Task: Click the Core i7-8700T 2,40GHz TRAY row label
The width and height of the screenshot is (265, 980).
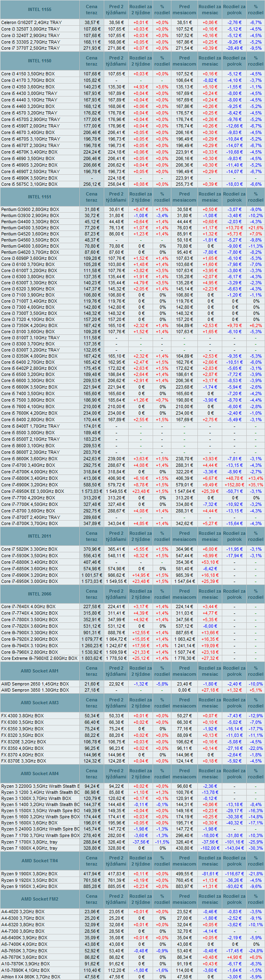Action: (x=30, y=517)
